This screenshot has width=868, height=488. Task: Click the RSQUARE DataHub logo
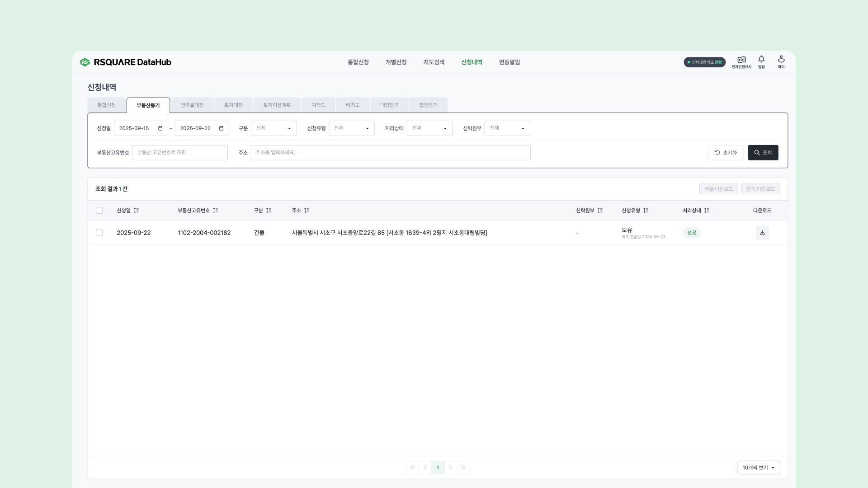point(126,62)
